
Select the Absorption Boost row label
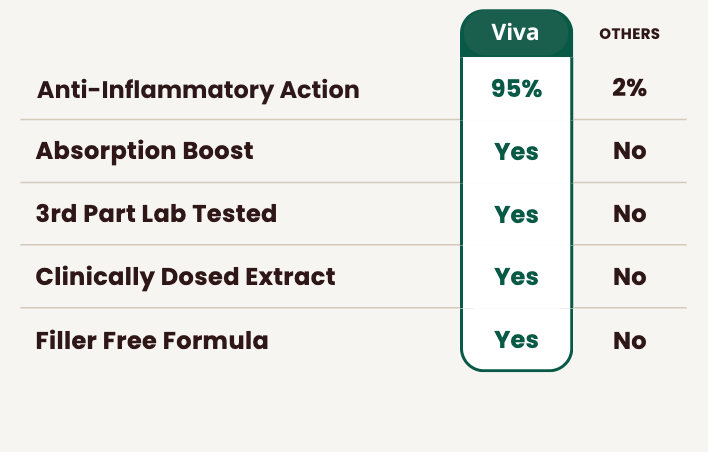(x=144, y=151)
